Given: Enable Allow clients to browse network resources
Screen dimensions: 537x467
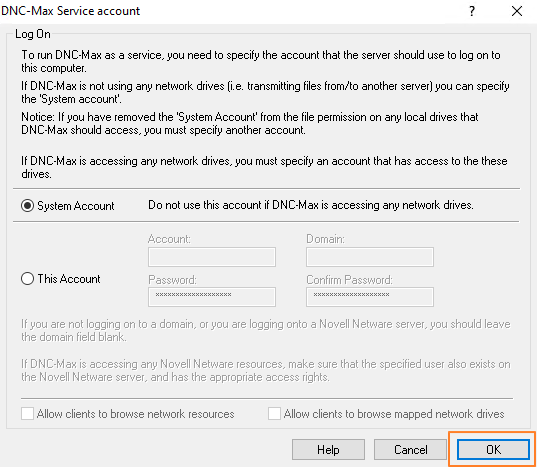Looking at the screenshot, I should [27, 414].
